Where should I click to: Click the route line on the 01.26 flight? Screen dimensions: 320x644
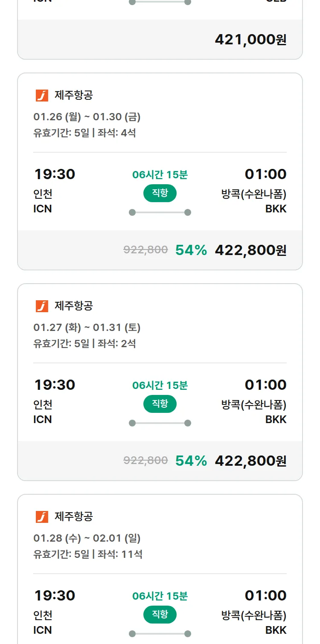[x=160, y=212]
